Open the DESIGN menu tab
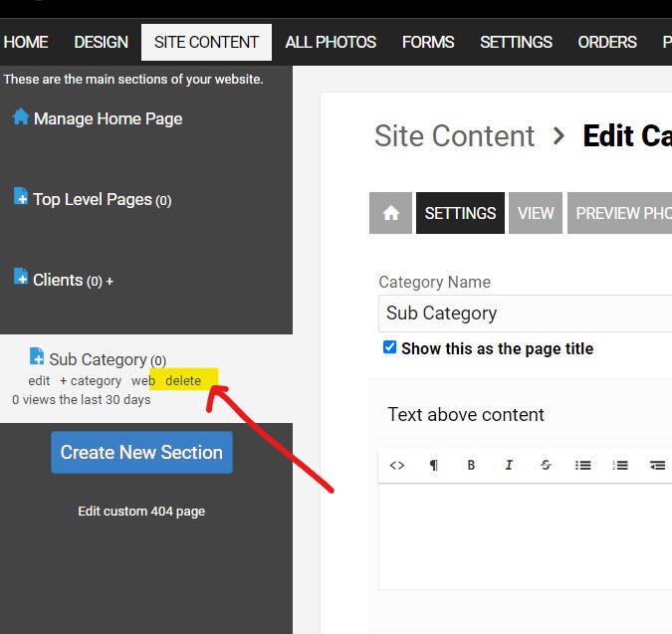Viewport: 672px width, 634px height. [102, 43]
